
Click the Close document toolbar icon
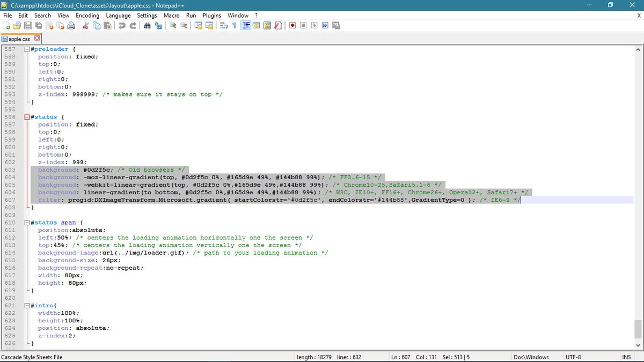pyautogui.click(x=49, y=25)
